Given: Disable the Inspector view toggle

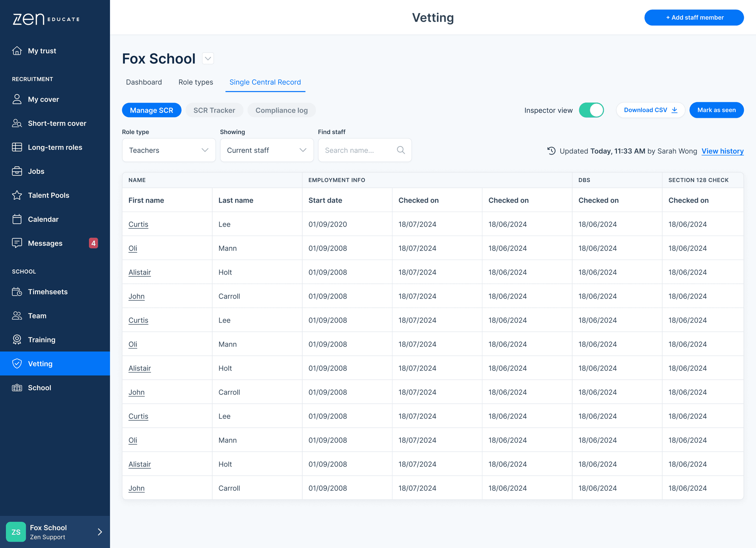Looking at the screenshot, I should pyautogui.click(x=591, y=110).
